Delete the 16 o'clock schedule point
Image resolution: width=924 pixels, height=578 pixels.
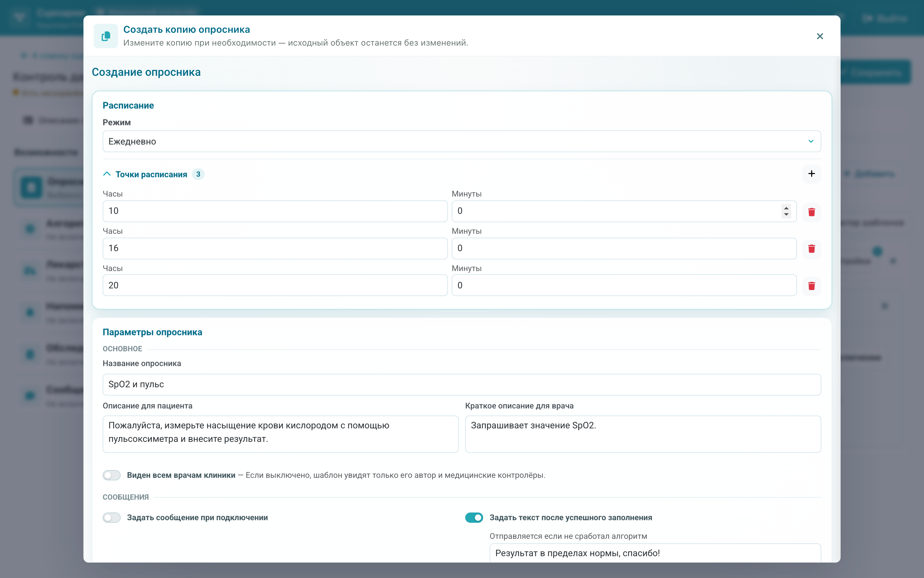click(x=811, y=249)
